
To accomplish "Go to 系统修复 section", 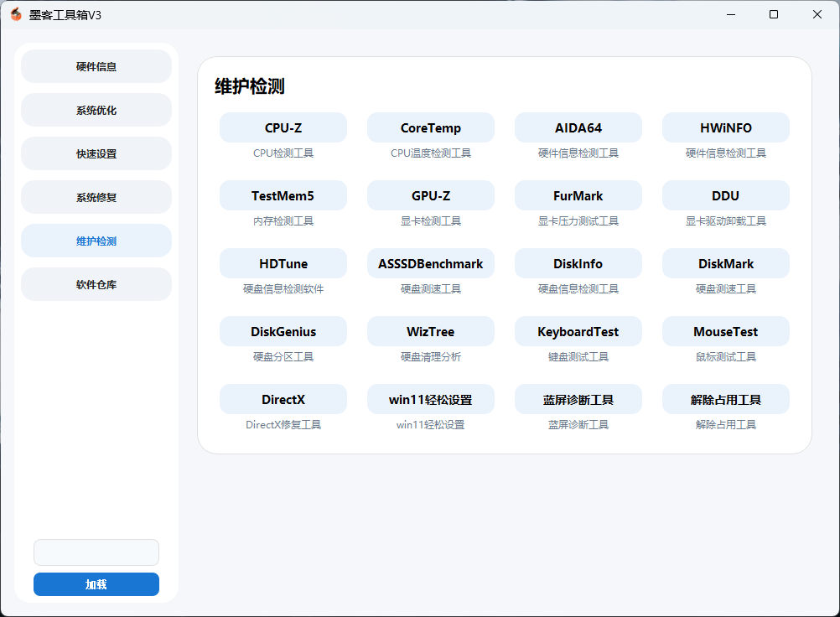I will (96, 198).
